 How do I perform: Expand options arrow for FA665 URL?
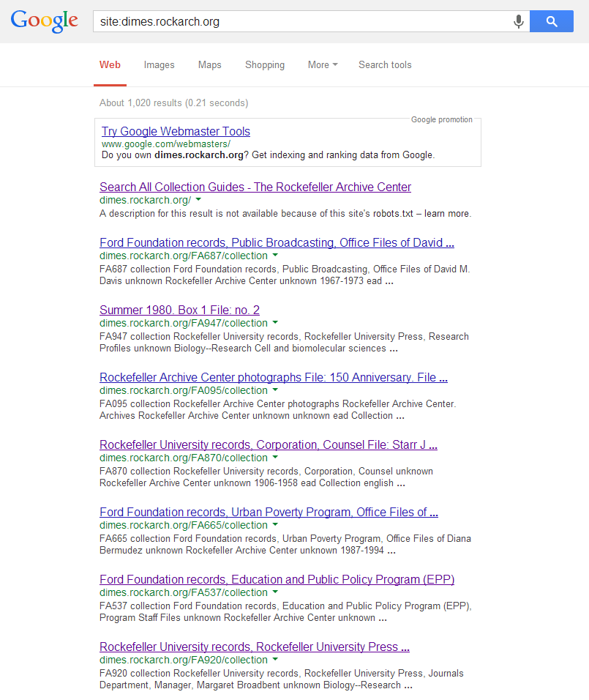tap(275, 525)
